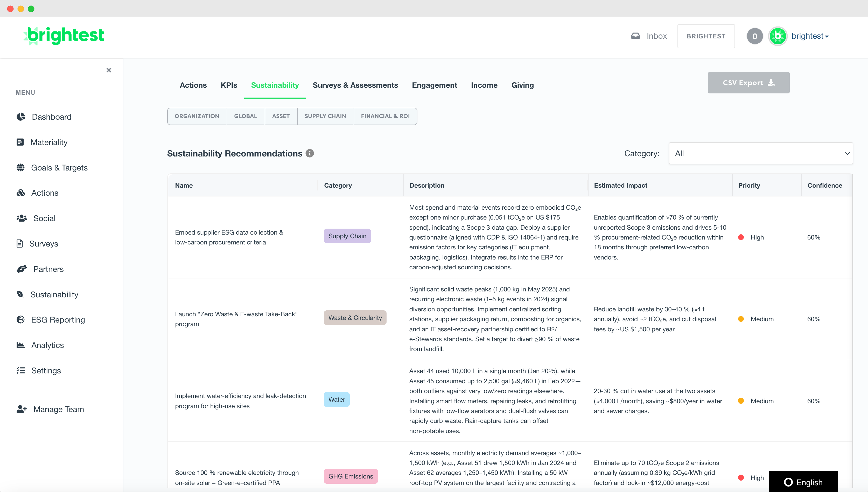This screenshot has width=868, height=492.
Task: Open the Category filter dropdown
Action: click(761, 153)
